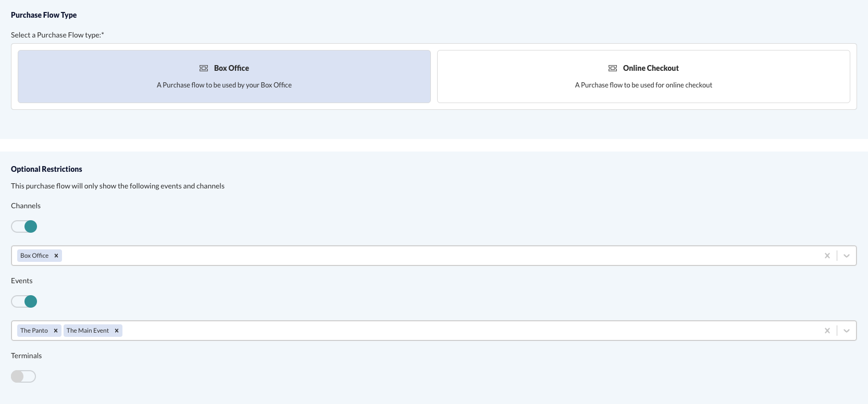This screenshot has width=868, height=404.
Task: Click inside the Channels select field
Action: point(434,256)
